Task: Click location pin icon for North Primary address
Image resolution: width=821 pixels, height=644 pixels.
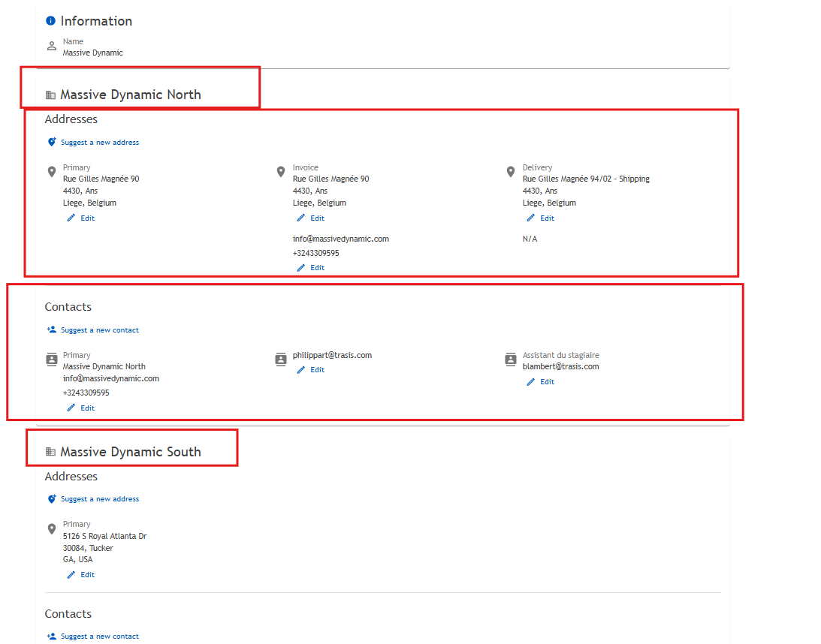Action: point(51,172)
